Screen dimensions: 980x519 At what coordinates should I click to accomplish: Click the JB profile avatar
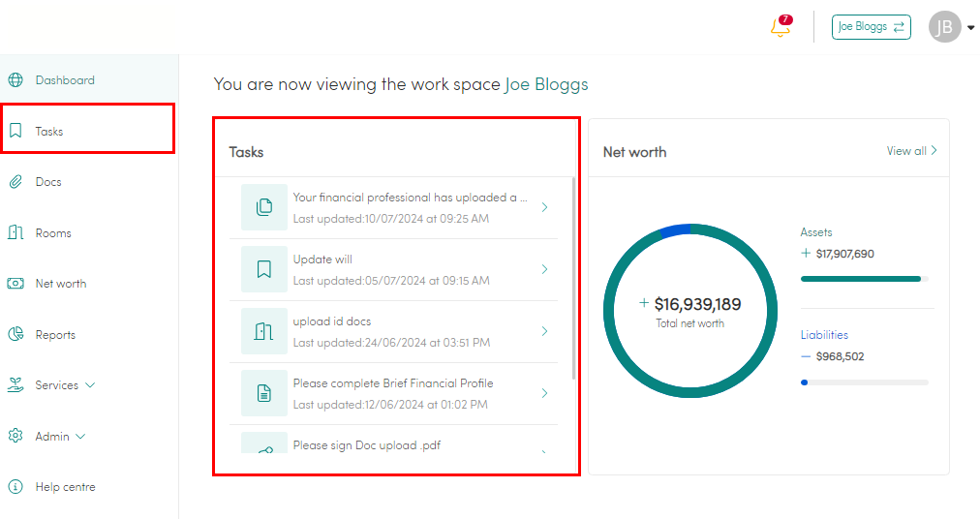pos(944,27)
